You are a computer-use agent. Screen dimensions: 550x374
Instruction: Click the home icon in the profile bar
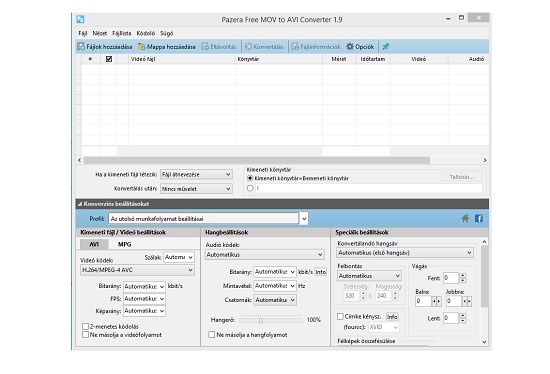(x=465, y=219)
